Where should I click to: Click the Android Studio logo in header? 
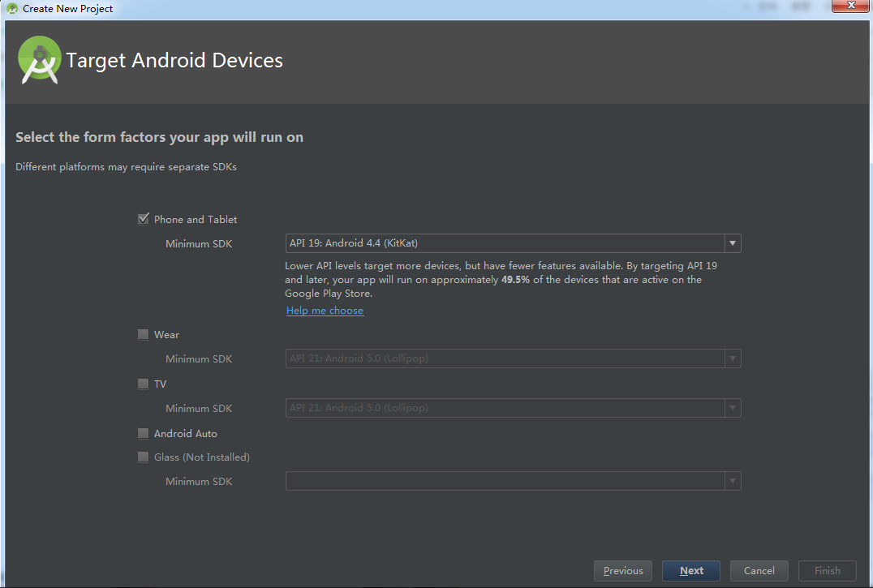pos(40,60)
